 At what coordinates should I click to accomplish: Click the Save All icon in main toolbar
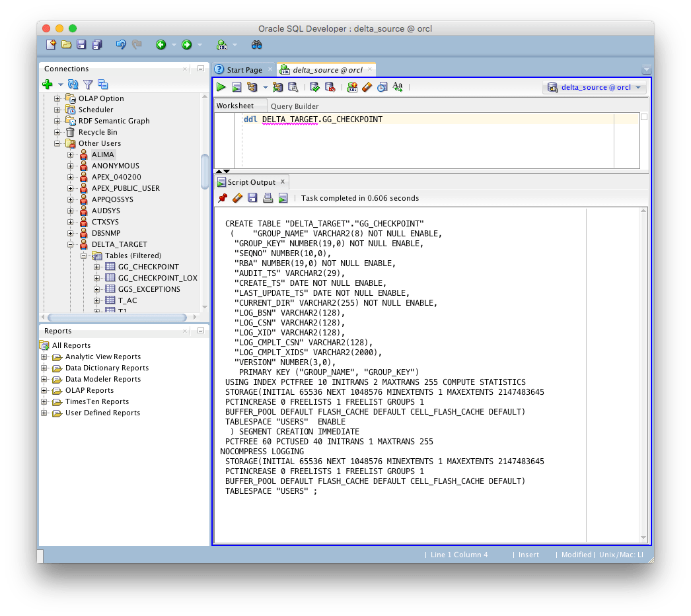tap(97, 45)
